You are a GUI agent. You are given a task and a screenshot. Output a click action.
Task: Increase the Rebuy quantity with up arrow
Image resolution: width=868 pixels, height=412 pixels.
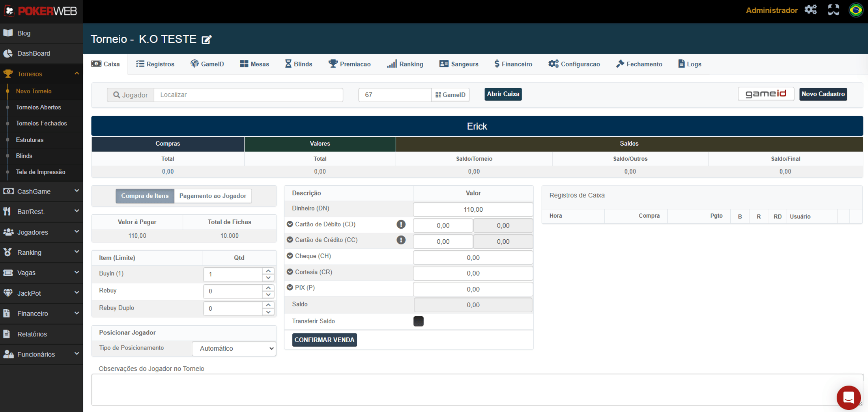(268, 288)
